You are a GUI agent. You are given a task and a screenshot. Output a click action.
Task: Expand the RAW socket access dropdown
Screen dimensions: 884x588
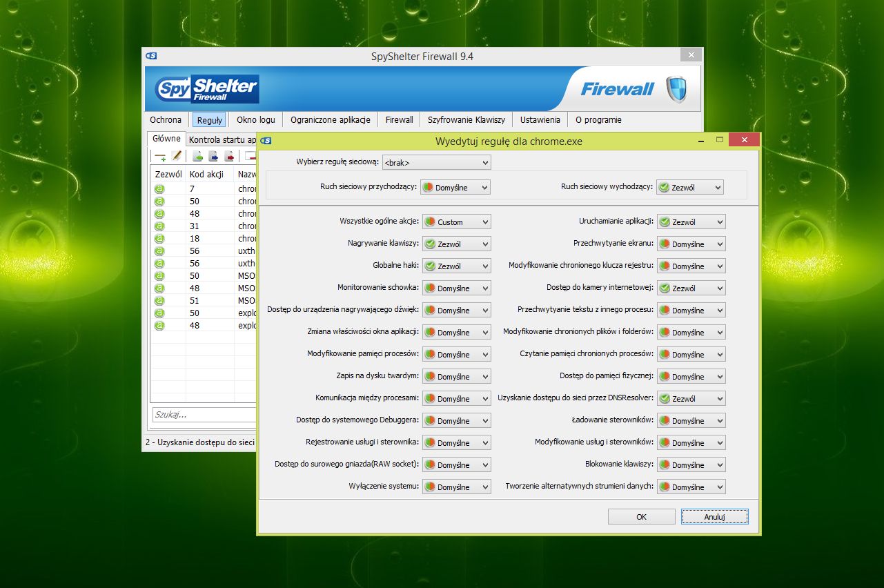[x=456, y=465]
